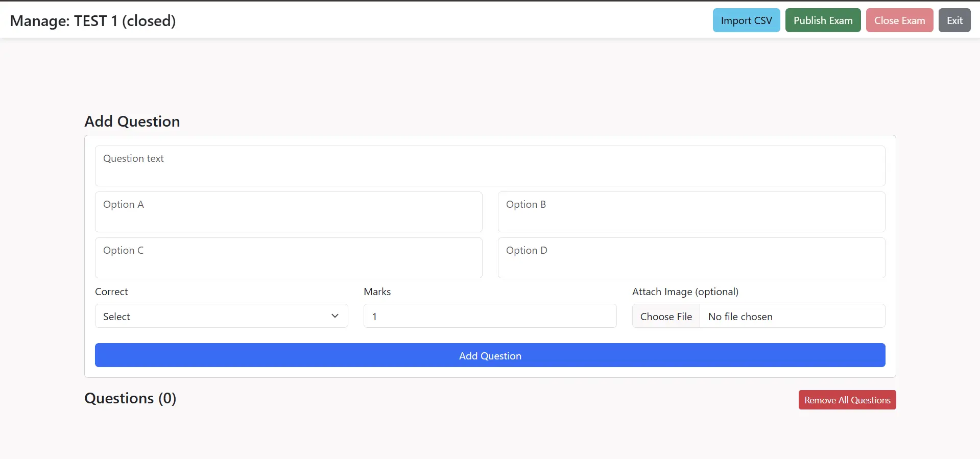
Task: Click the 'Marks' field label
Action: [377, 292]
